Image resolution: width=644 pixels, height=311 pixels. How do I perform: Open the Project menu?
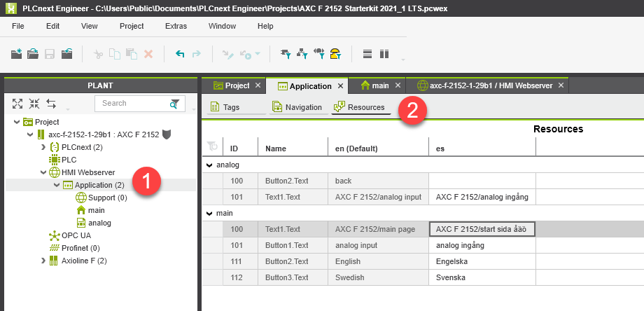[132, 27]
